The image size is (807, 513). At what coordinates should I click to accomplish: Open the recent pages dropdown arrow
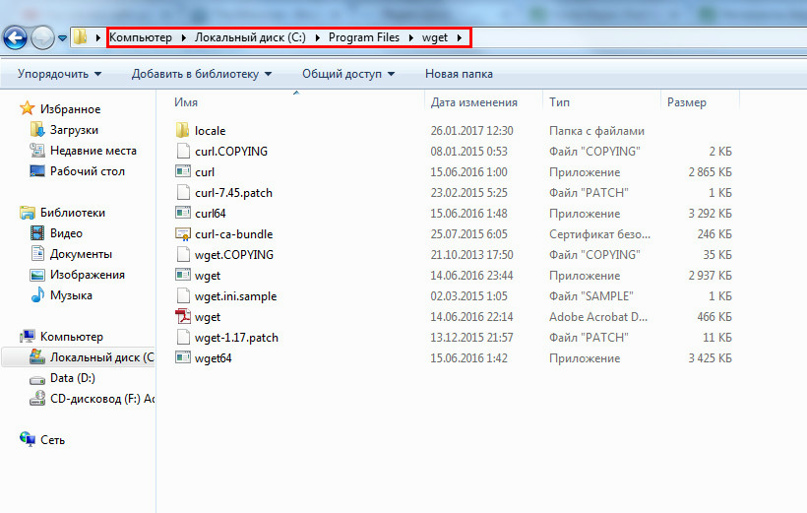point(63,38)
